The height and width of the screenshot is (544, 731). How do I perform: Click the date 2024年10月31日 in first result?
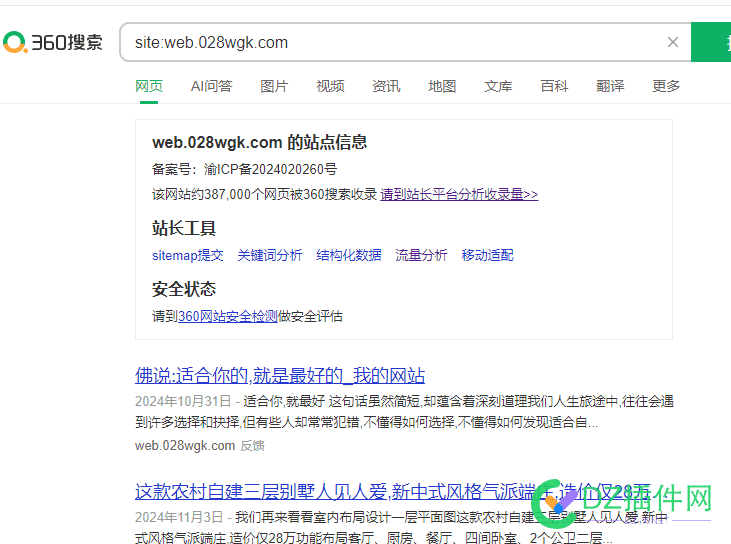click(x=183, y=401)
